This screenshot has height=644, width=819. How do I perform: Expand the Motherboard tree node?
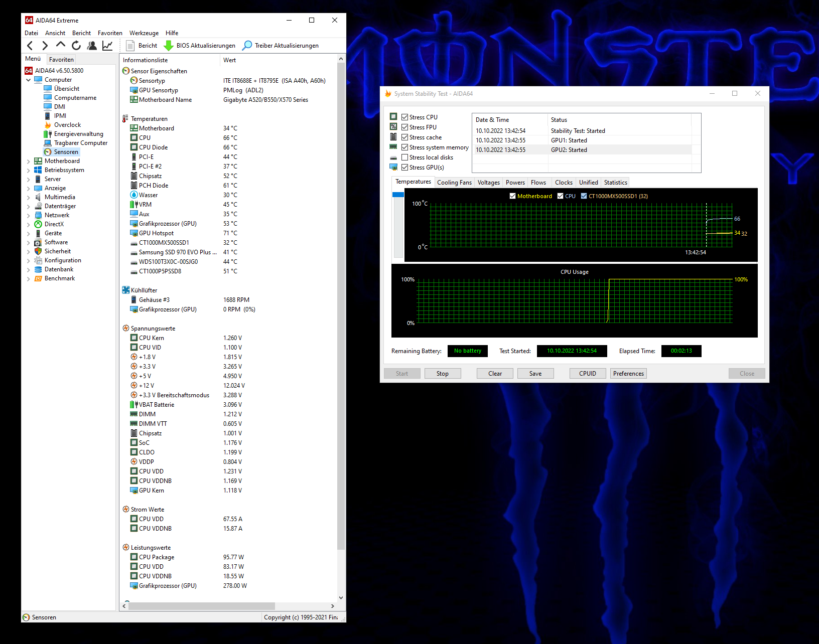[x=28, y=161]
